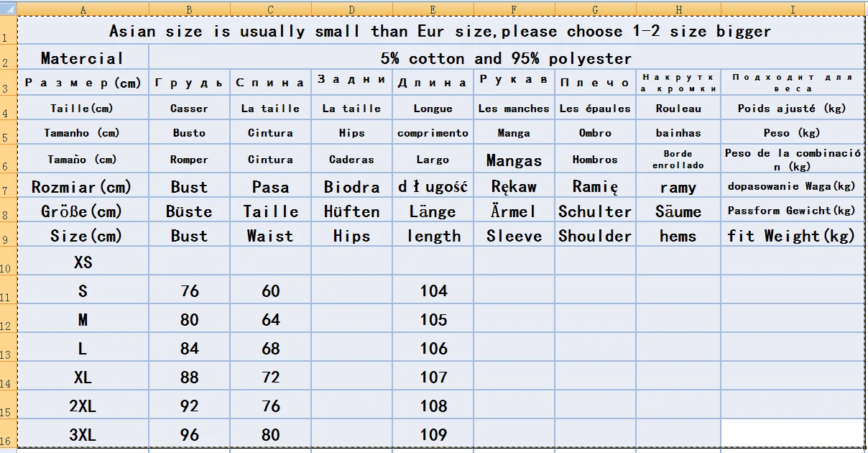The width and height of the screenshot is (868, 453).
Task: Select column A header
Action: tap(83, 9)
